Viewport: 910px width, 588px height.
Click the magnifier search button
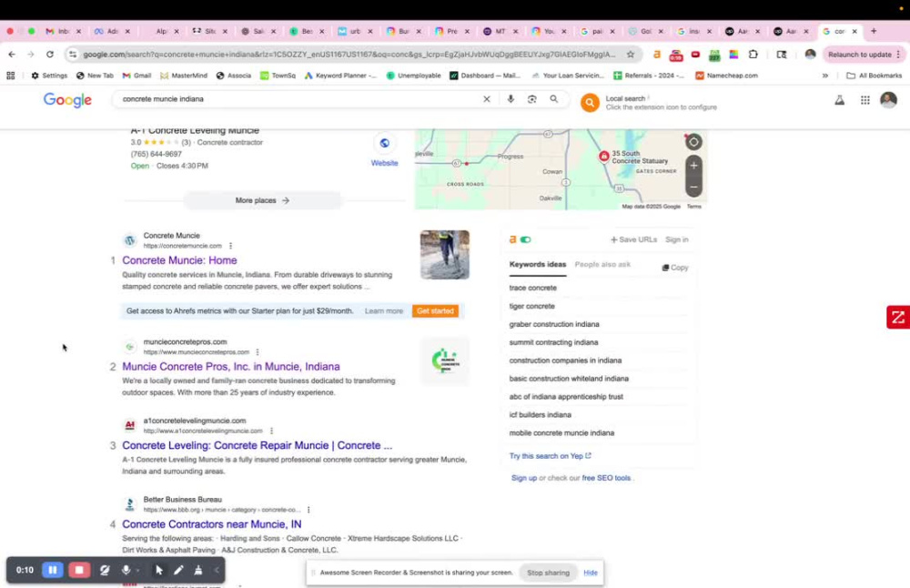pos(554,99)
